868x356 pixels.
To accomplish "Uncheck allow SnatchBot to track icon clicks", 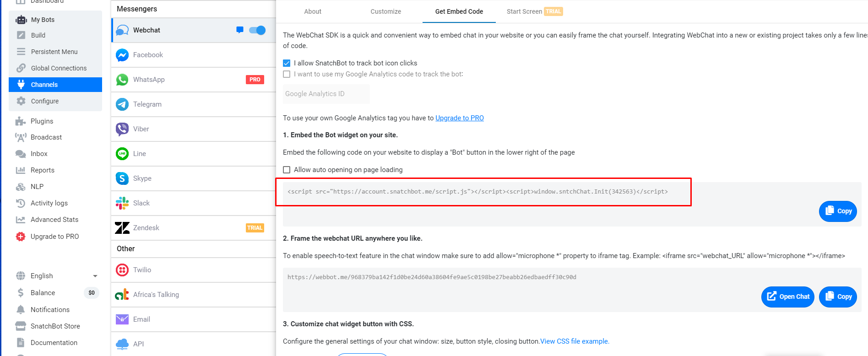I will [287, 63].
